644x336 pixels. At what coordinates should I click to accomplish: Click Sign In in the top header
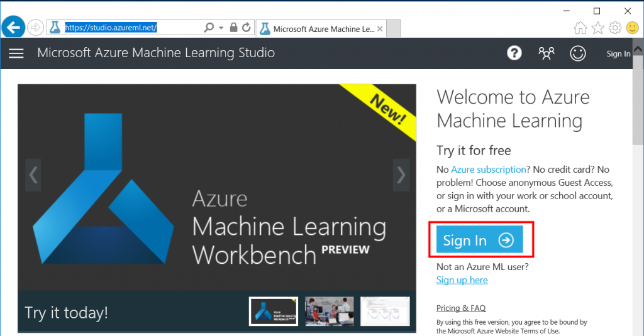tap(618, 54)
